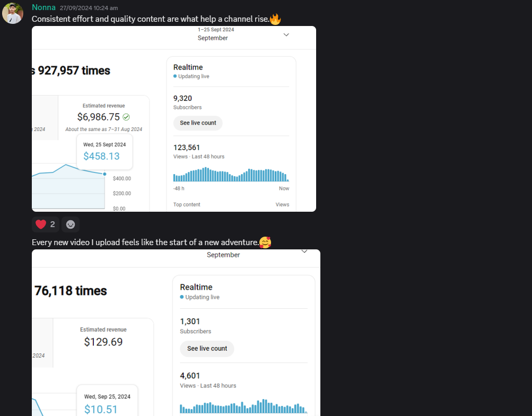The height and width of the screenshot is (416, 532).
Task: Select the Estimated revenue $6,986.75 tab
Action: (x=103, y=117)
